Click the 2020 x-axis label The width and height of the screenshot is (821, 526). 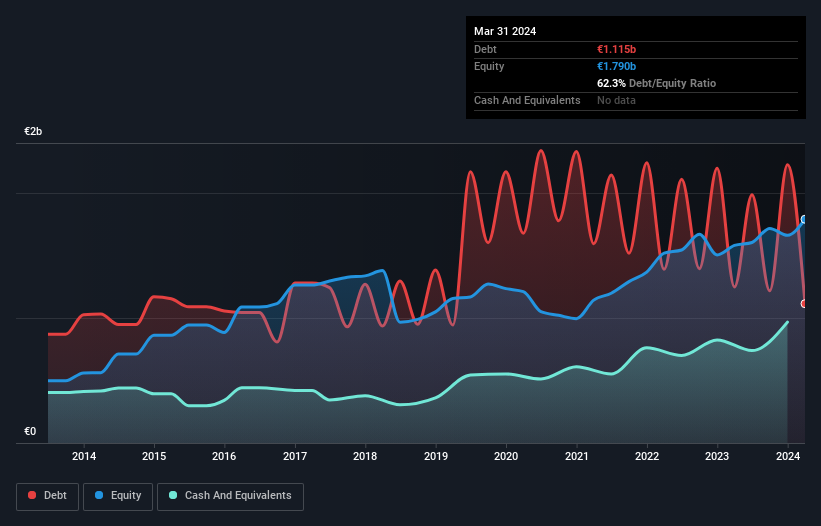(506, 456)
